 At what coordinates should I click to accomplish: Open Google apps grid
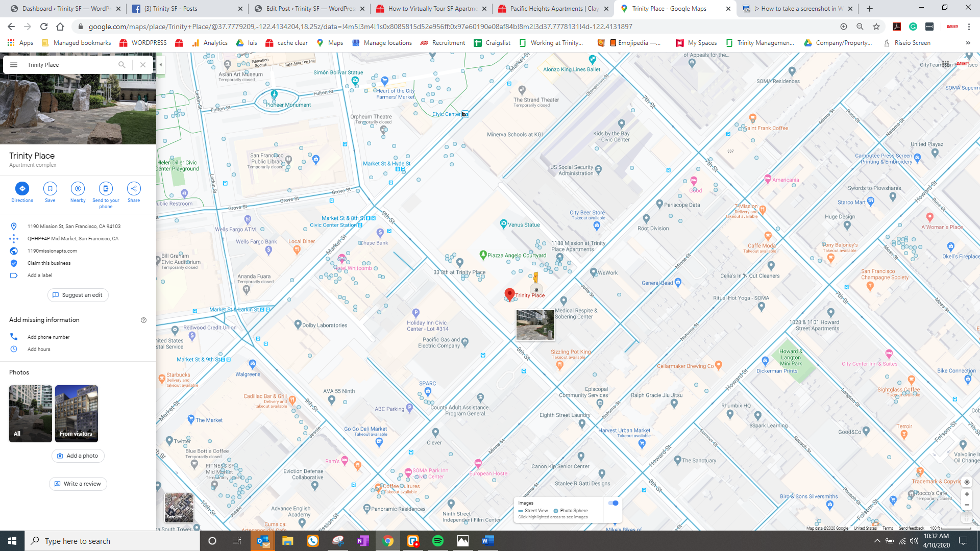click(x=945, y=64)
